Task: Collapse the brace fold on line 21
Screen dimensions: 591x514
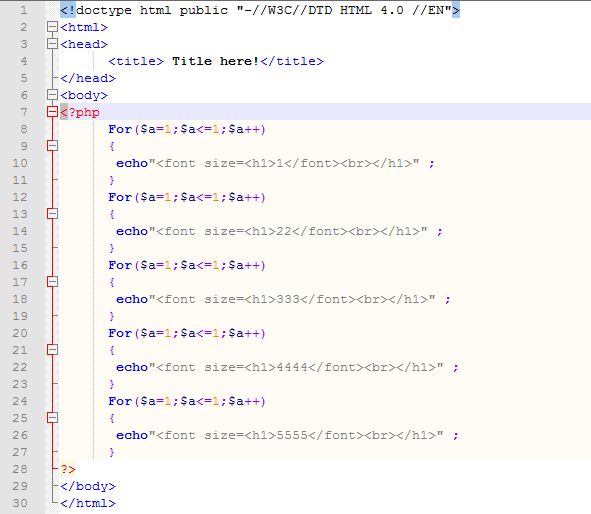Action: 52,350
